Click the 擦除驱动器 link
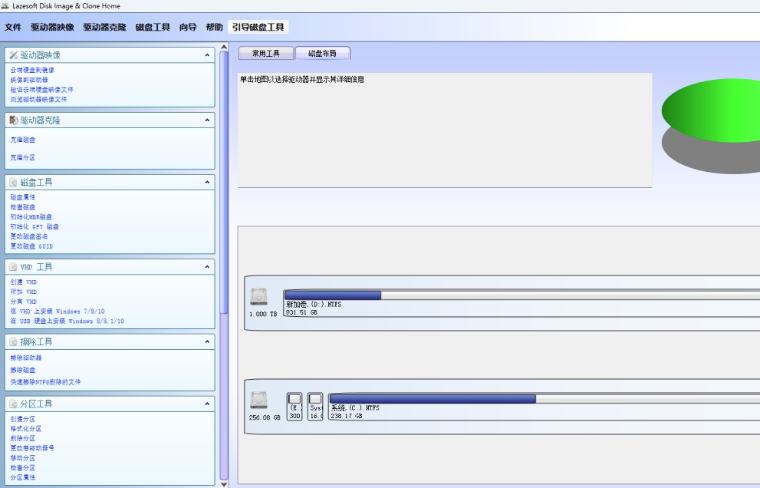760x488 pixels. 26,358
